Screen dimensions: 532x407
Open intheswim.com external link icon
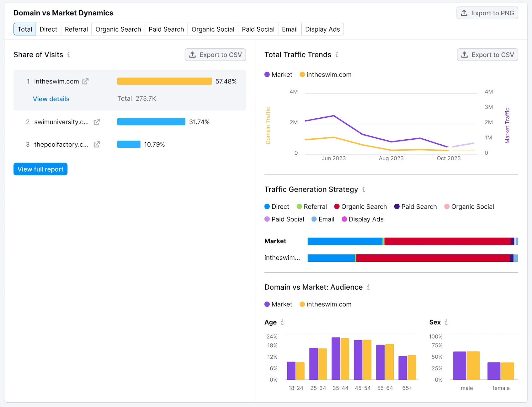[x=85, y=81]
